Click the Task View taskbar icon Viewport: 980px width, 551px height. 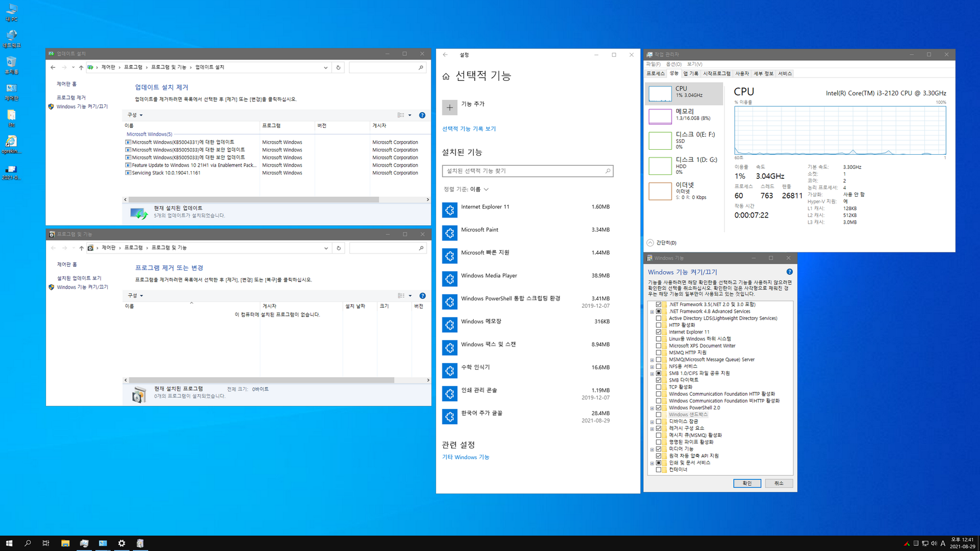(46, 543)
